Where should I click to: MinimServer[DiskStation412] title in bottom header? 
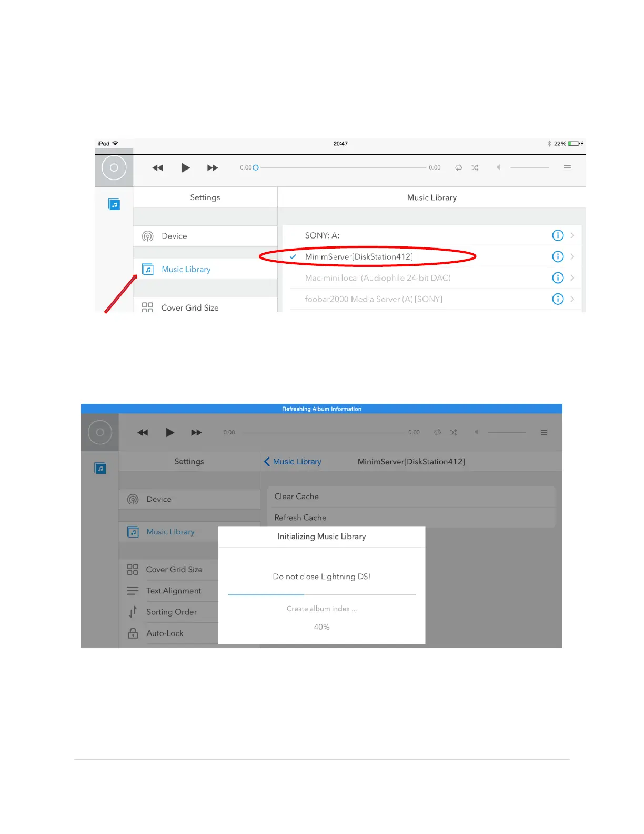pos(411,462)
